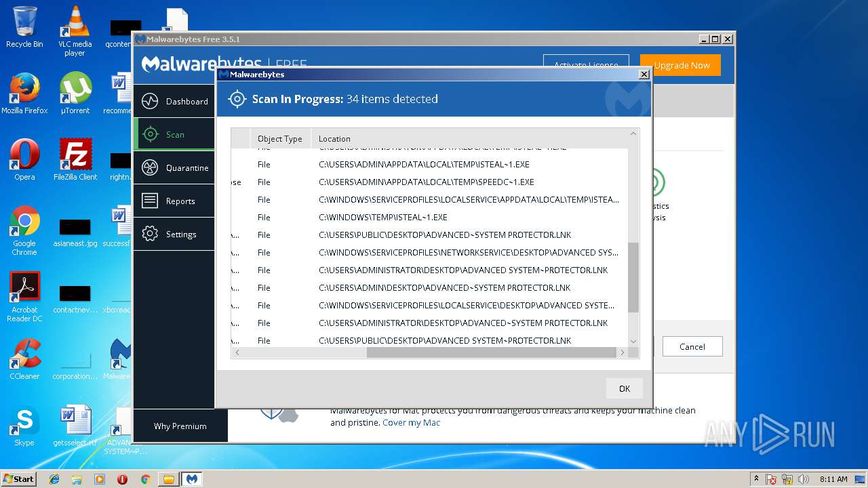Screen dimensions: 868x488
Task: Click the vertical scrollbar thumb in results list
Action: tap(633, 278)
